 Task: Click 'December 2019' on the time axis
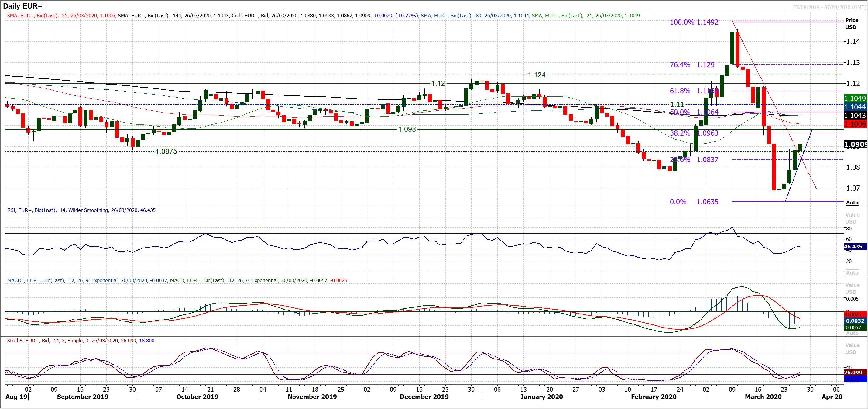tap(424, 397)
